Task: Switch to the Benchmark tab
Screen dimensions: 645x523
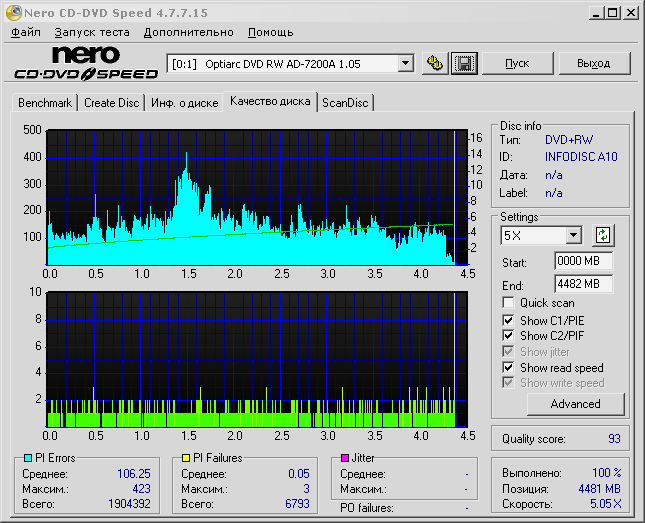Action: pyautogui.click(x=45, y=103)
